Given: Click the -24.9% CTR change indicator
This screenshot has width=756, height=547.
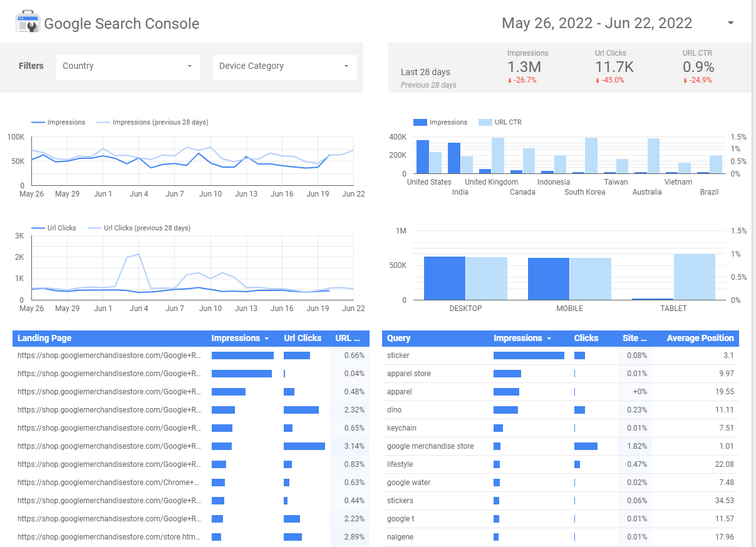Looking at the screenshot, I should tap(697, 80).
